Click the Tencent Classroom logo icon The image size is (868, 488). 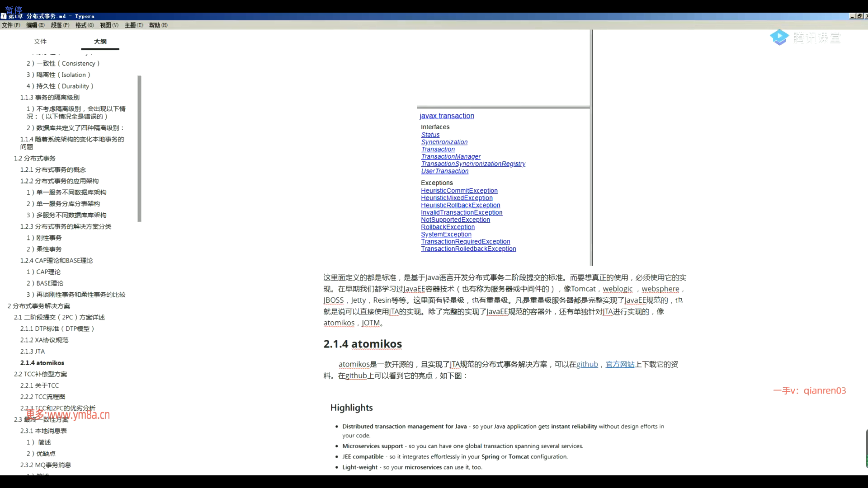[779, 38]
